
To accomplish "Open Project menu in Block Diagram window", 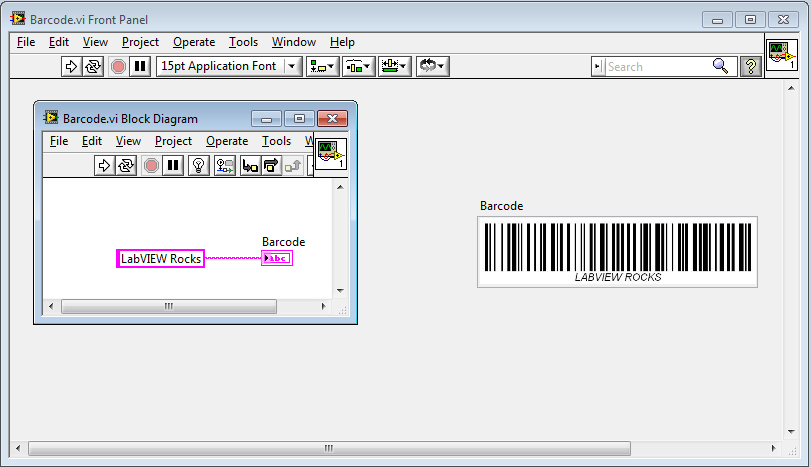I will pos(173,141).
